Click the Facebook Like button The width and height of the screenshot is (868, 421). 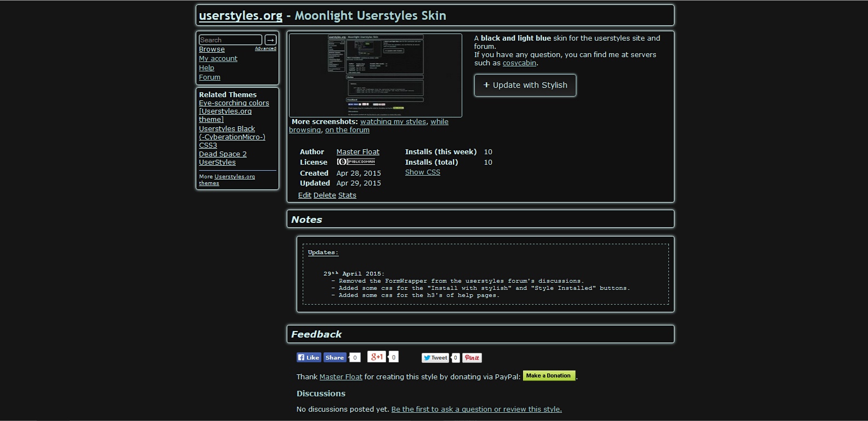click(309, 357)
